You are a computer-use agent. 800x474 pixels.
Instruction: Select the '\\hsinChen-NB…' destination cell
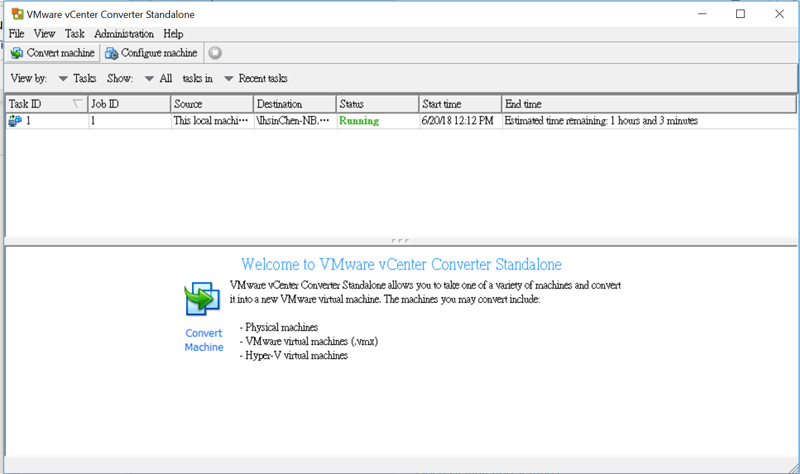pos(294,121)
